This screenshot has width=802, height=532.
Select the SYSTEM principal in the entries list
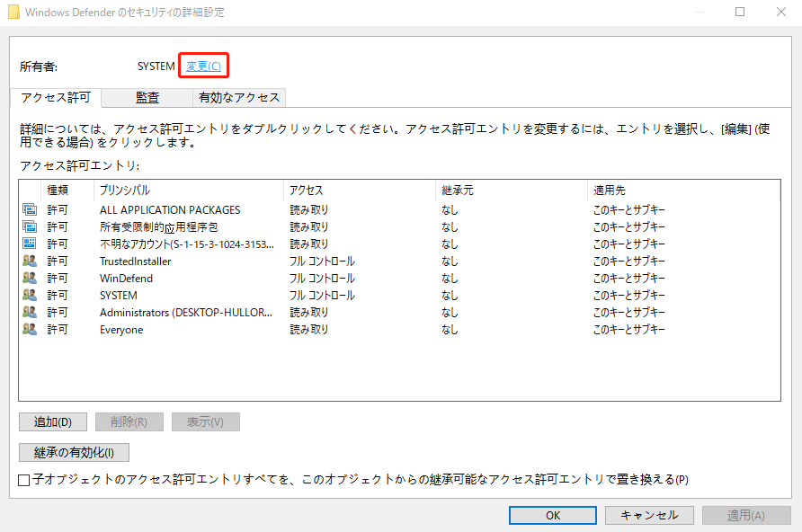119,295
